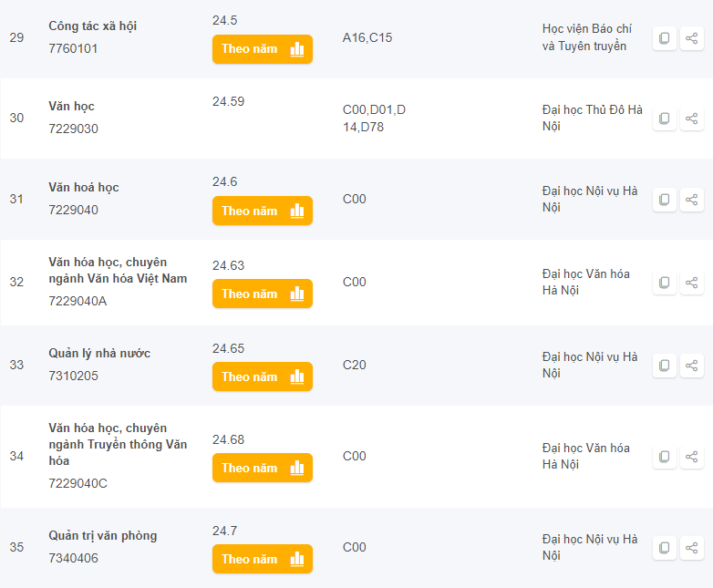Share row 32 Văn hóa Việt Nam
This screenshot has height=588, width=713.
pyautogui.click(x=692, y=283)
